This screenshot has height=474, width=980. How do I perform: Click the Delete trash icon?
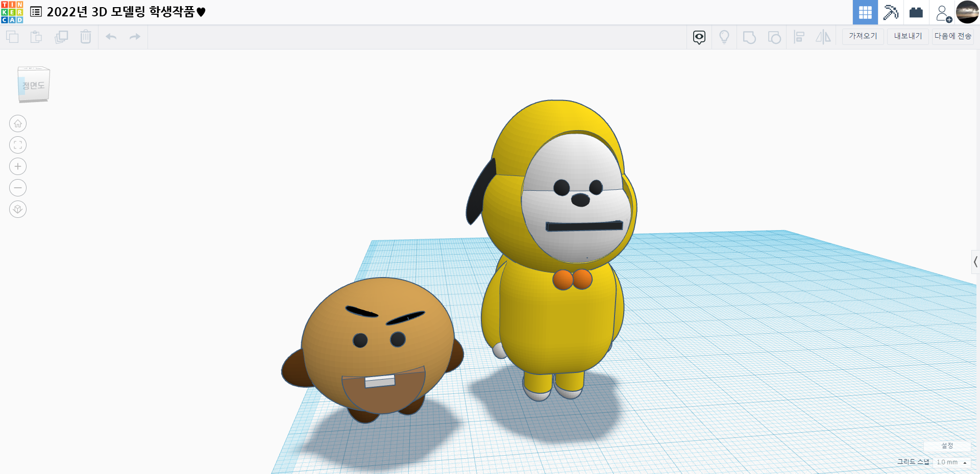coord(86,37)
